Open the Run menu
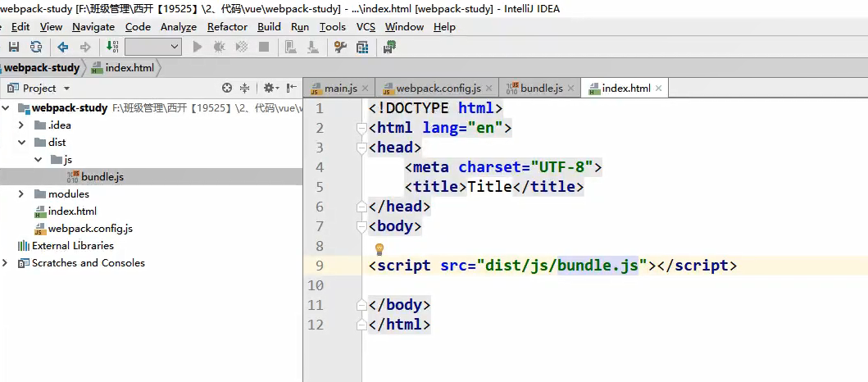868x382 pixels. 300,26
